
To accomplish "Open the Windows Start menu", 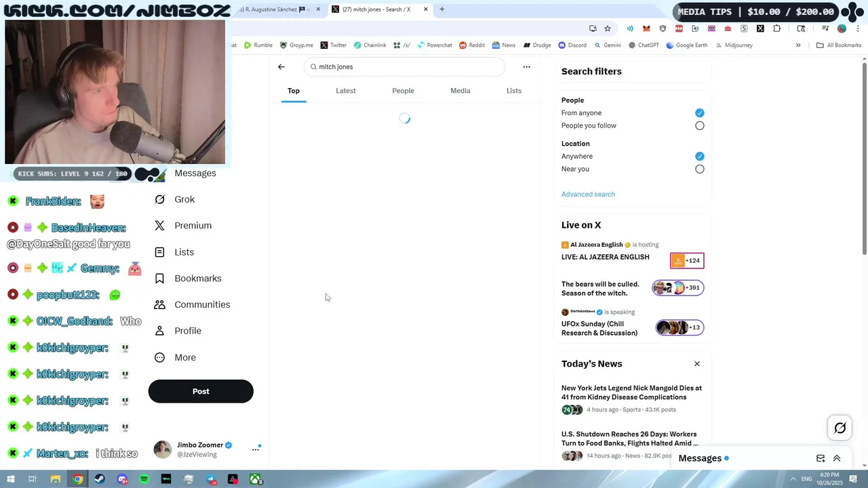I will 11,479.
